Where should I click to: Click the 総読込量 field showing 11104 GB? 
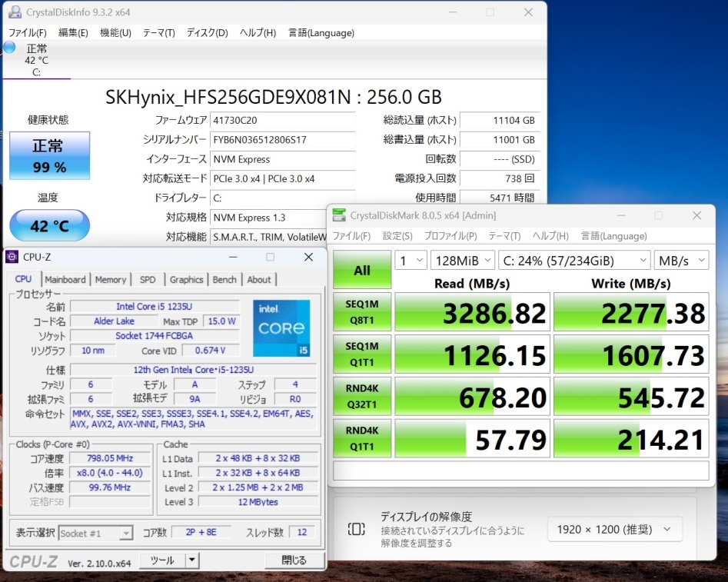click(500, 120)
